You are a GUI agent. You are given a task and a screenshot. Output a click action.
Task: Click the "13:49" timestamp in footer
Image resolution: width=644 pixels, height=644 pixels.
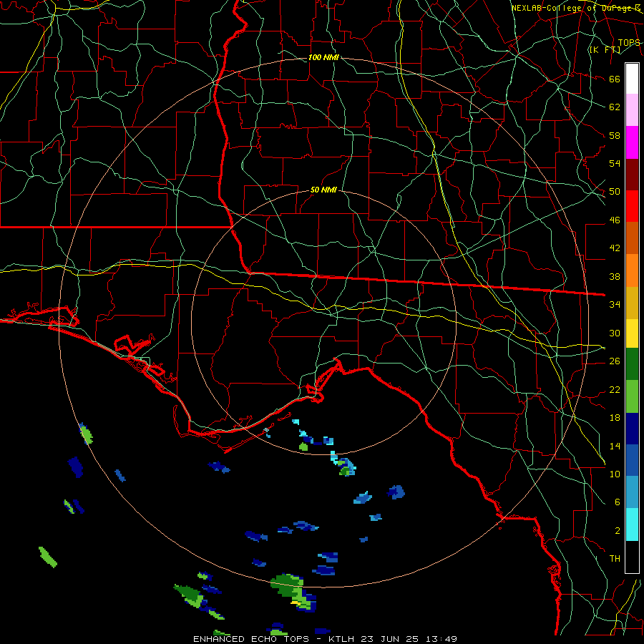tap(441, 639)
